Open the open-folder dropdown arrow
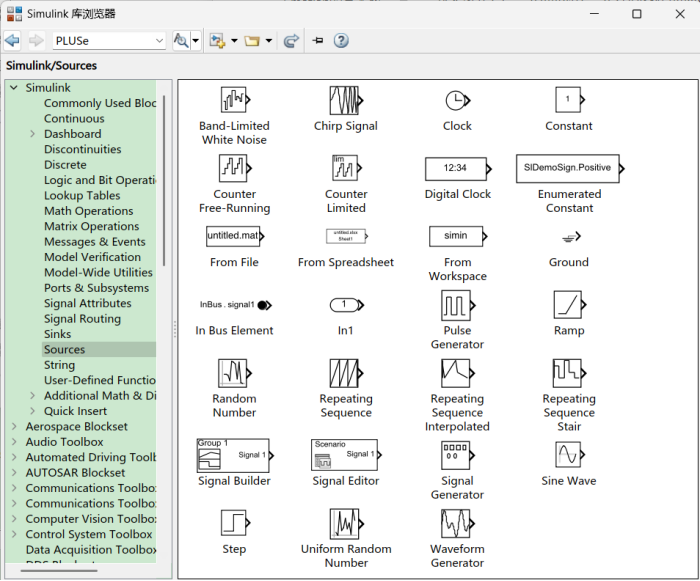The height and width of the screenshot is (581, 700). point(269,41)
